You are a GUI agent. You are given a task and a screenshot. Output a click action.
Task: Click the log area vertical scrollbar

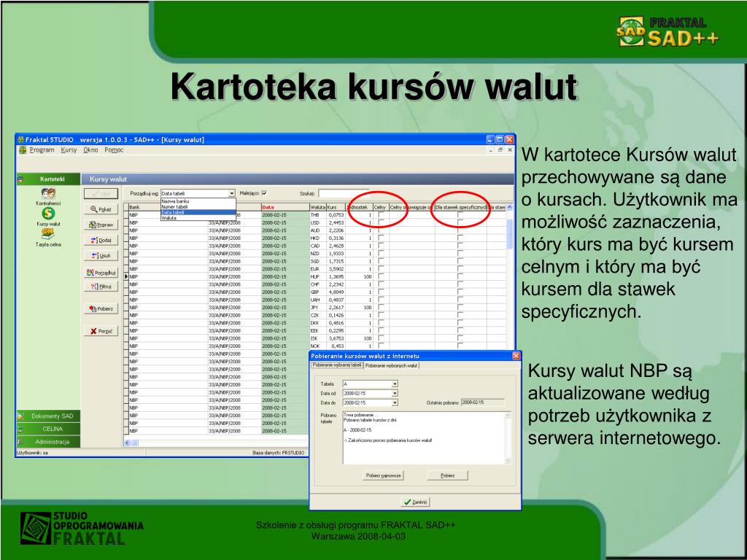(x=508, y=438)
